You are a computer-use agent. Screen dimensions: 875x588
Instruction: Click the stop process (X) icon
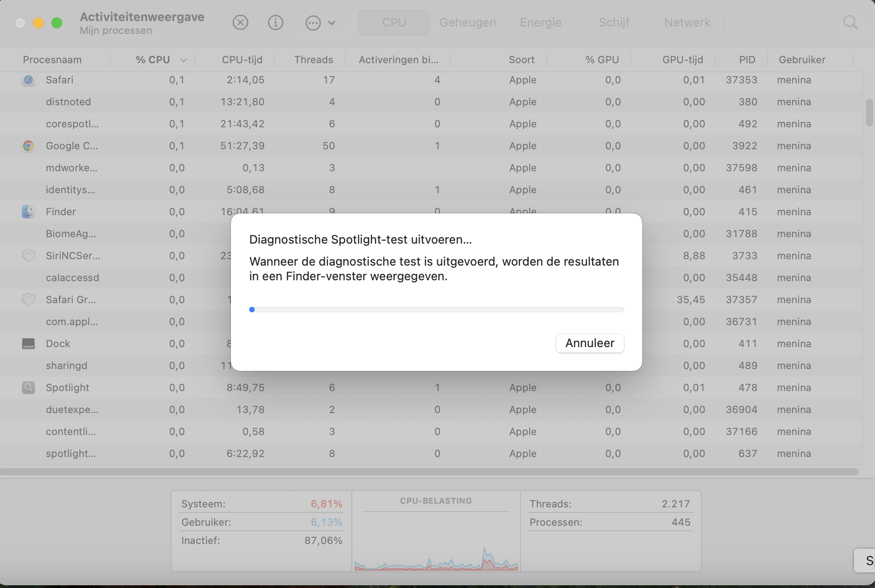tap(241, 22)
